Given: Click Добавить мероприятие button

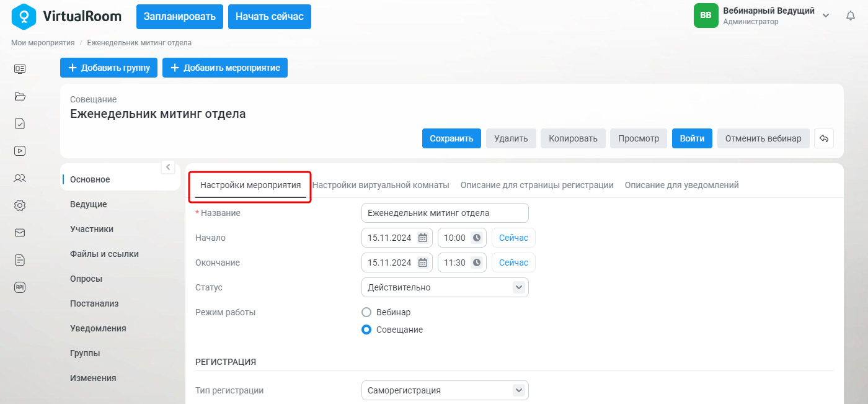Looking at the screenshot, I should pyautogui.click(x=225, y=68).
